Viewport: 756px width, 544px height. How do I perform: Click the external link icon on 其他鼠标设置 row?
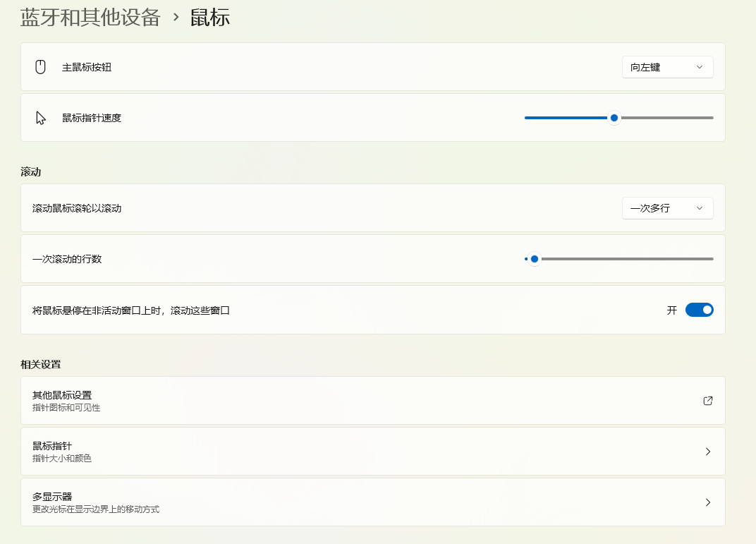(x=707, y=400)
